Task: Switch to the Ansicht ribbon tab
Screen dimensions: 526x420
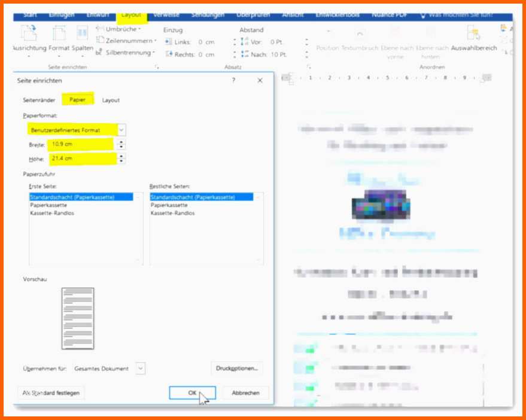Action: (x=293, y=15)
